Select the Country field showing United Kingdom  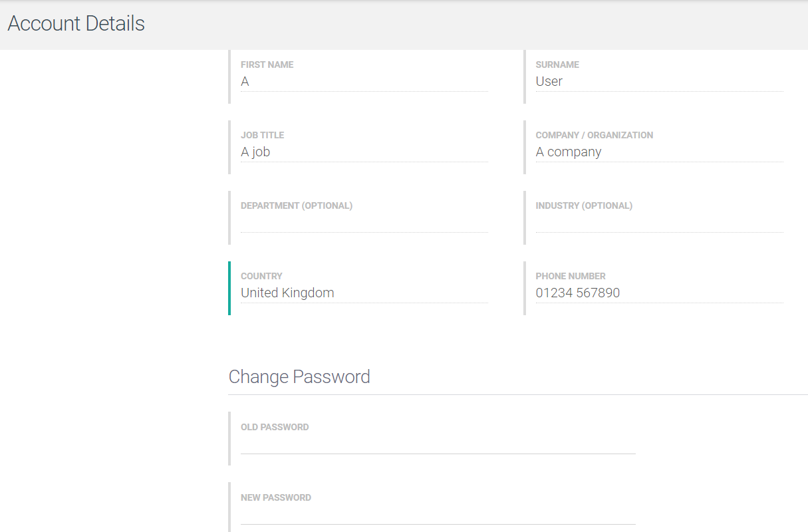point(364,293)
